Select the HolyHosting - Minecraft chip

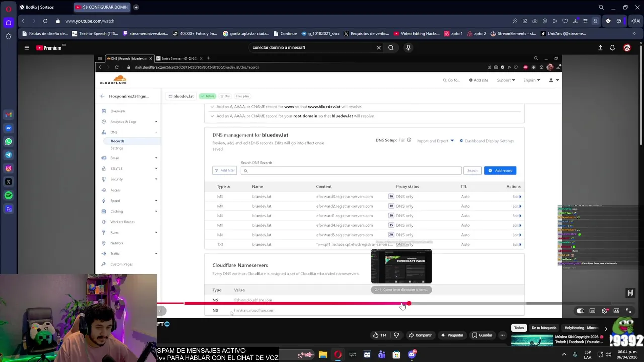click(581, 328)
